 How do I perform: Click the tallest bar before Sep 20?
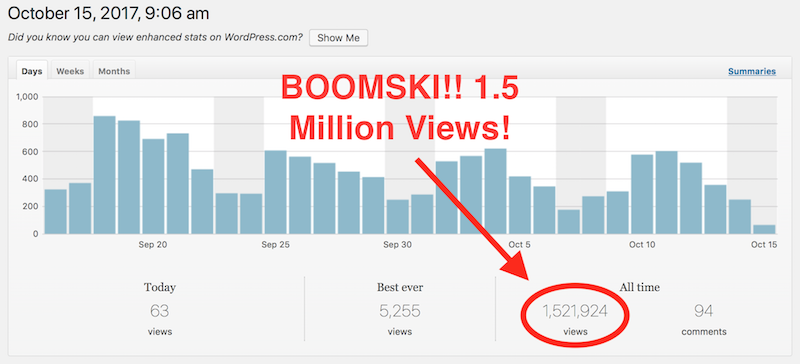click(x=105, y=175)
